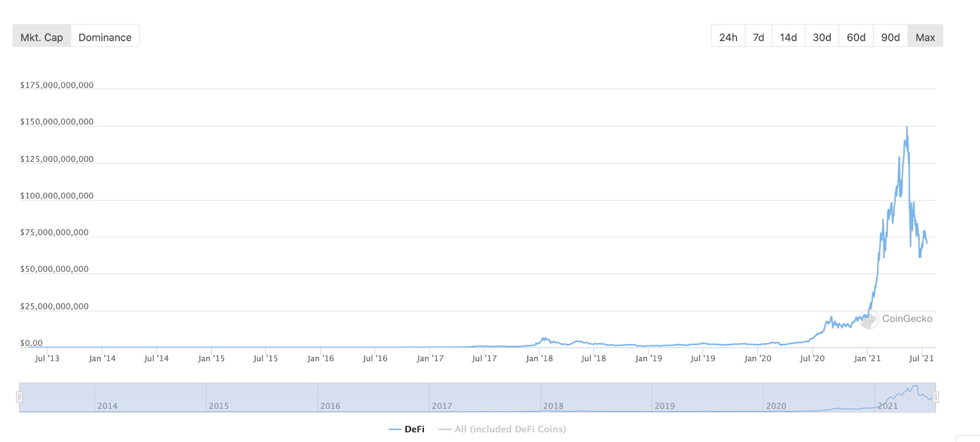Screen dimensions: 980x442
Task: Click the CoinGecko watermark logo
Action: pos(869,319)
